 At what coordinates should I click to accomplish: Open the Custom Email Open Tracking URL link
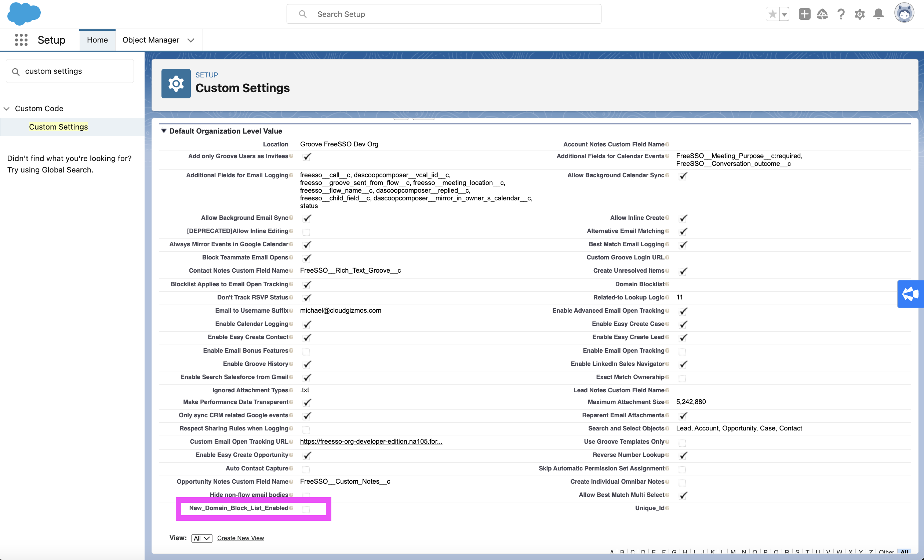[371, 441]
